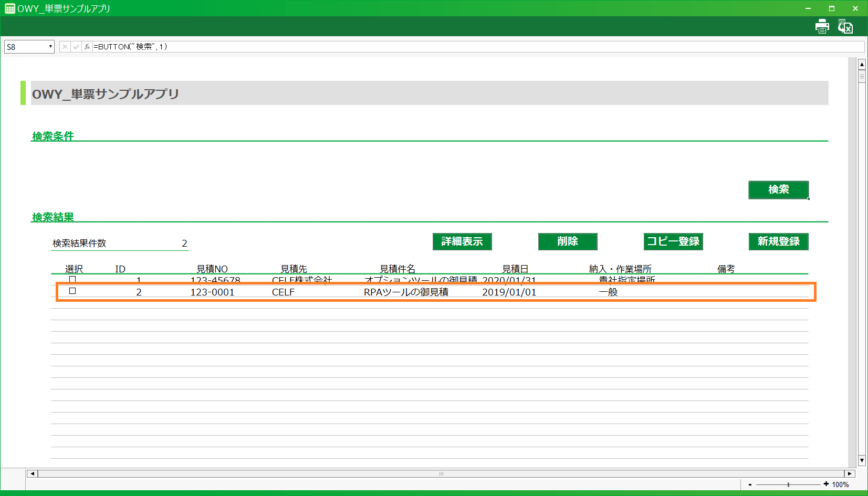This screenshot has width=868, height=496.
Task: Click the fx function icon
Action: [87, 47]
